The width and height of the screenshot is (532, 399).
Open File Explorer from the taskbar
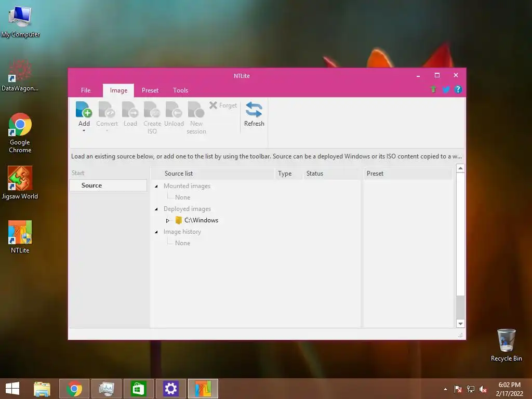42,389
